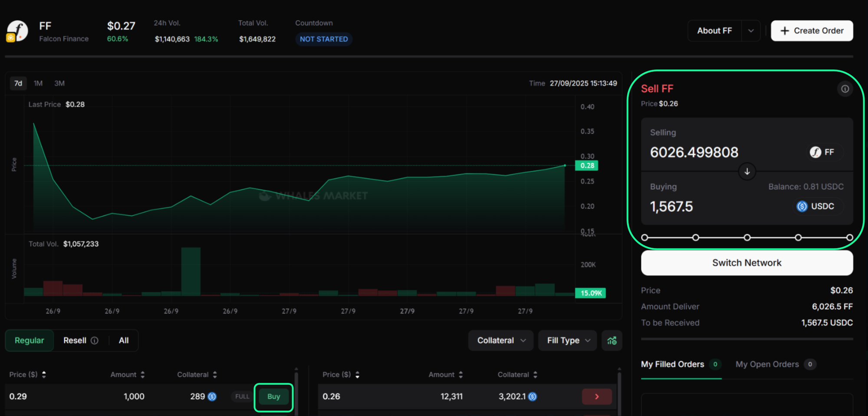868x416 pixels.
Task: Click Buy on the 0.29 order
Action: click(x=273, y=396)
